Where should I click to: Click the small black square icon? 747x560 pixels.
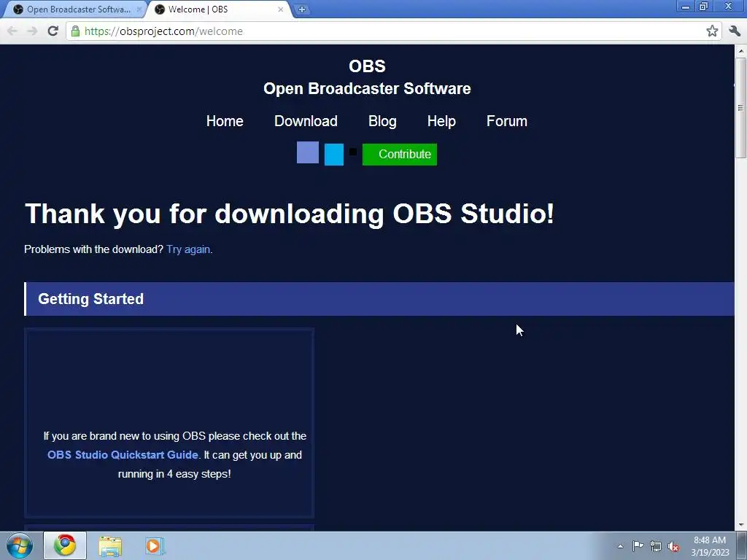coord(353,152)
